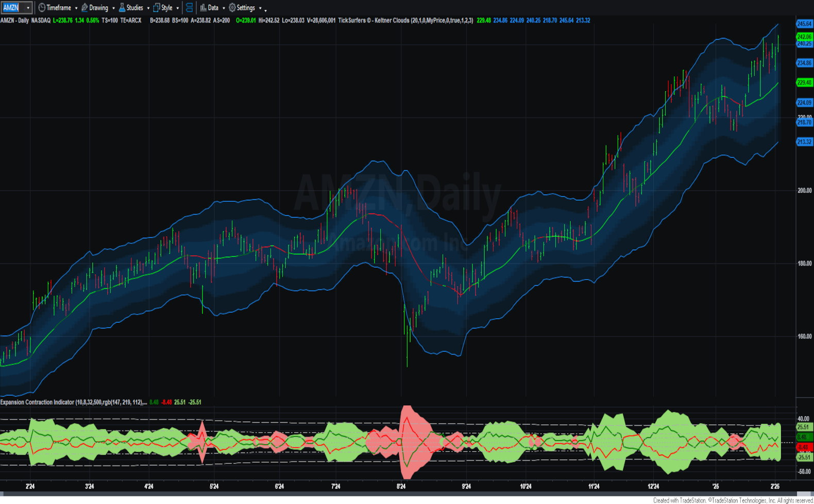Select the 'Expansion Contraction Indicator' study label
Image resolution: width=814 pixels, height=504 pixels.
[37, 402]
